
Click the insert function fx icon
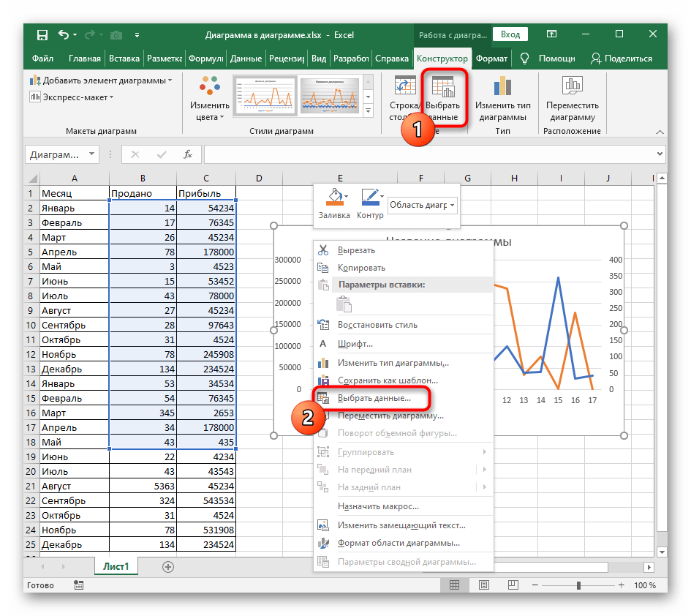click(x=188, y=154)
